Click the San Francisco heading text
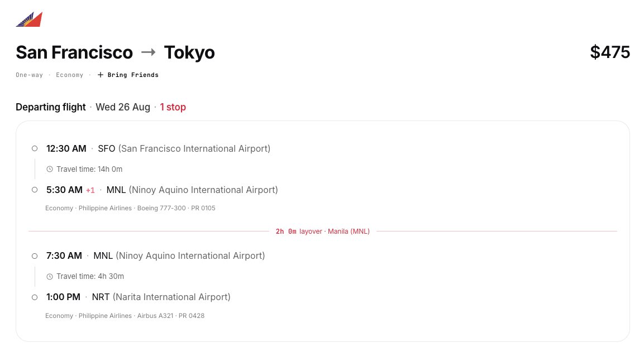 point(74,52)
